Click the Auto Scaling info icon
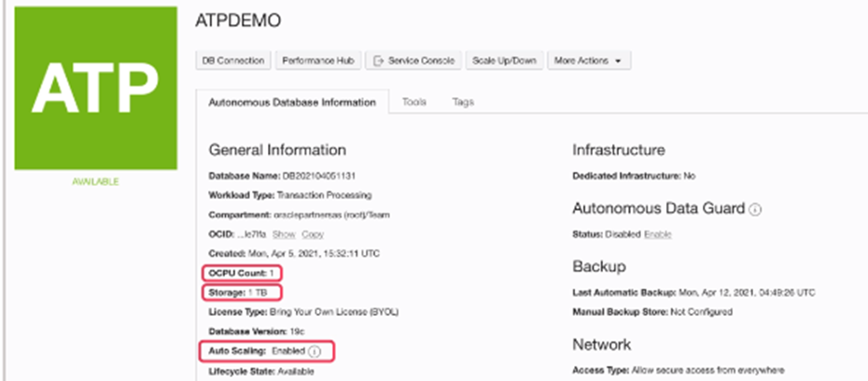This screenshot has width=868, height=381. coord(315,352)
